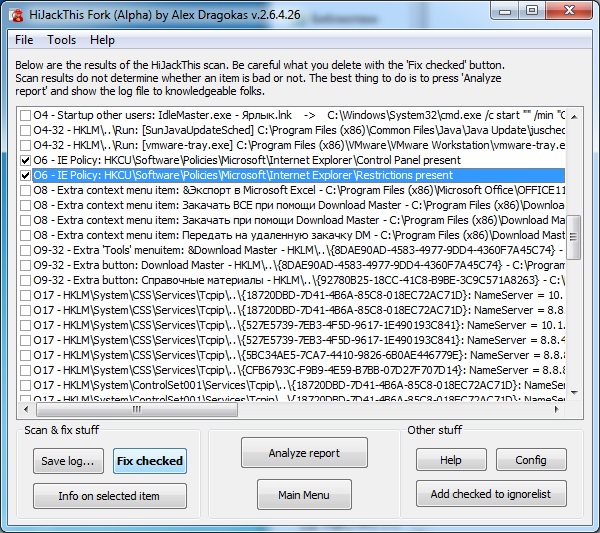Click the vertical scrollbar up arrow

[x=574, y=116]
